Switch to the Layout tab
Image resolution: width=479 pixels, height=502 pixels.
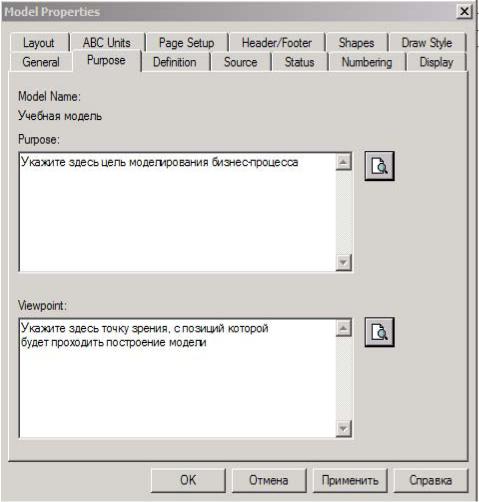point(39,43)
